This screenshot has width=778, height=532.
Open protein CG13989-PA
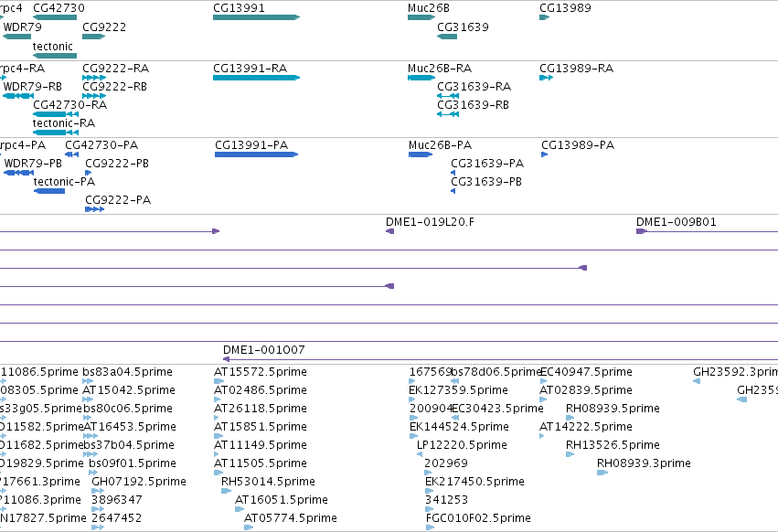coord(578,145)
